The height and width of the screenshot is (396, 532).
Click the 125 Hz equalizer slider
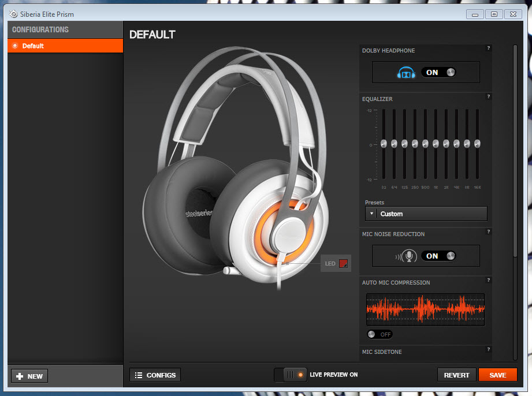[x=404, y=144]
